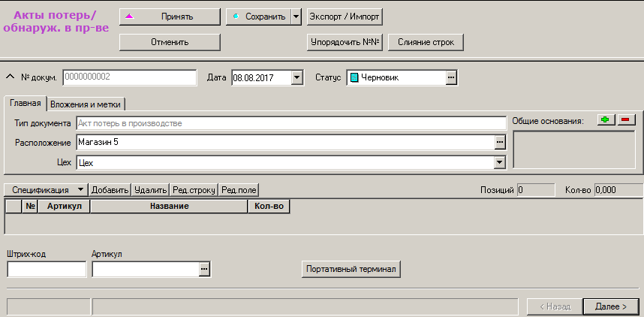The height and width of the screenshot is (317, 644).
Task: Click the Упорядочить №№ button
Action: (345, 42)
